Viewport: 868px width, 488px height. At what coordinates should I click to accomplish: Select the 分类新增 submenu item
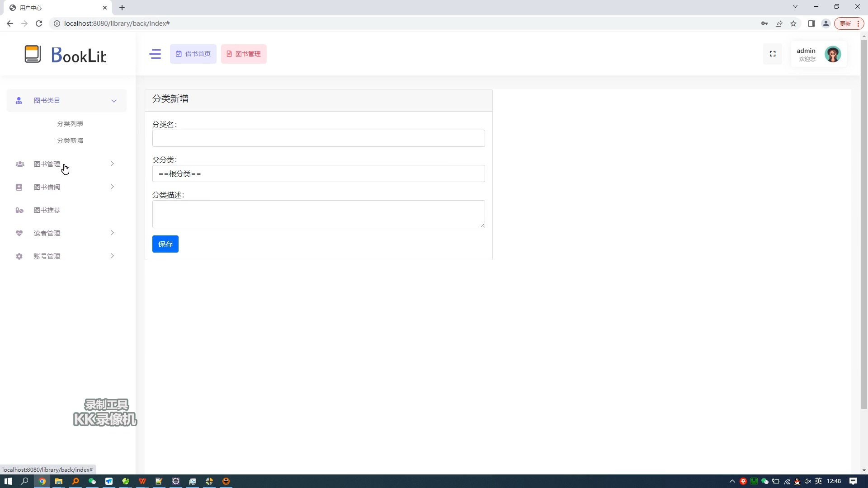tap(70, 141)
